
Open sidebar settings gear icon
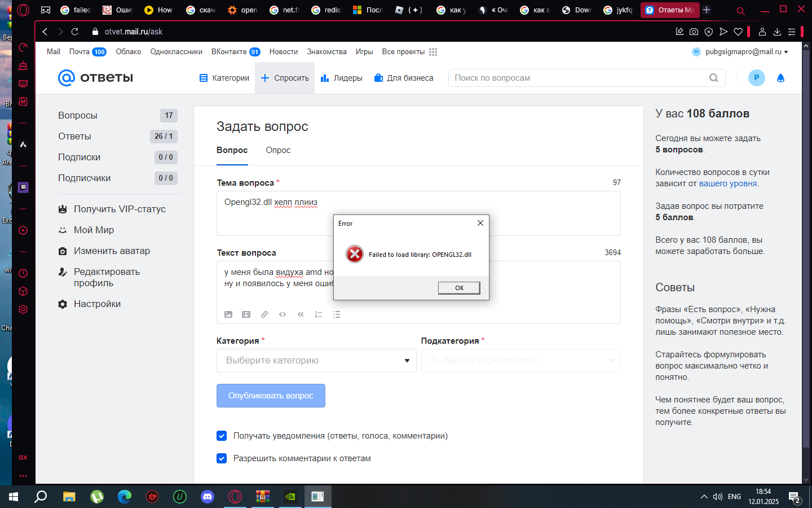coord(23,309)
